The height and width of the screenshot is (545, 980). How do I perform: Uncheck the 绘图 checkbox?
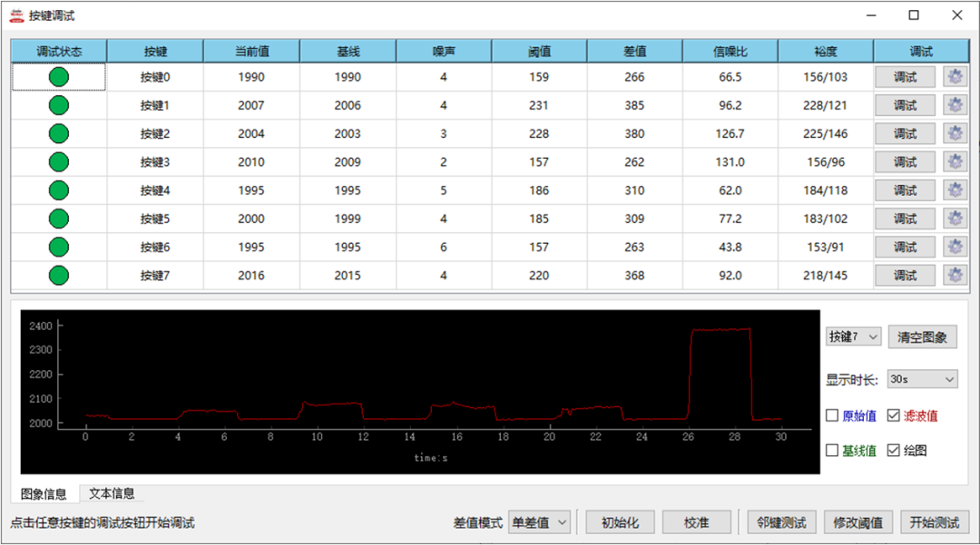point(894,450)
